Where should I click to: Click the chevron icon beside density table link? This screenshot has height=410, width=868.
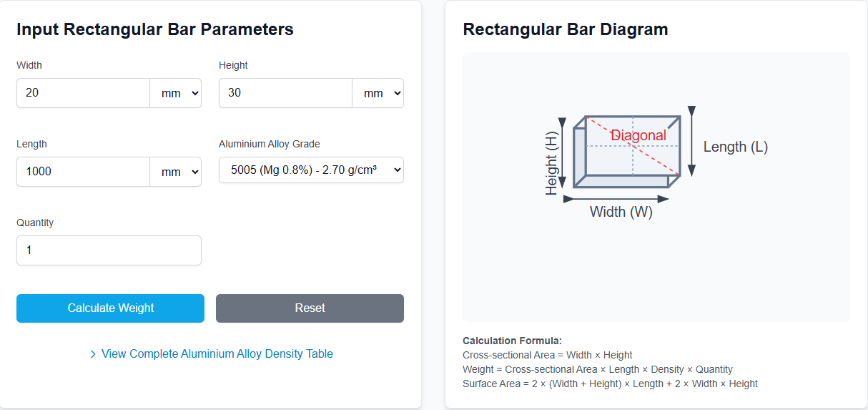pos(93,354)
